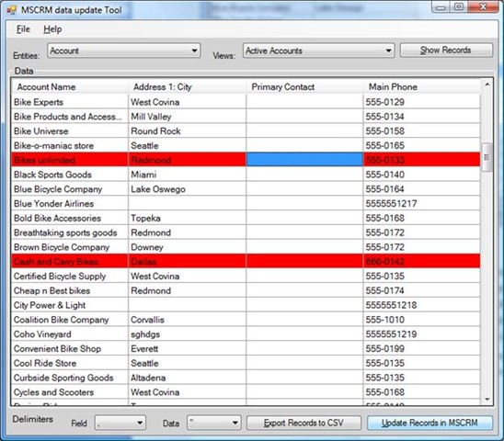Select Cycles and Scooters cell
Image resolution: width=504 pixels, height=441 pixels.
click(x=70, y=392)
